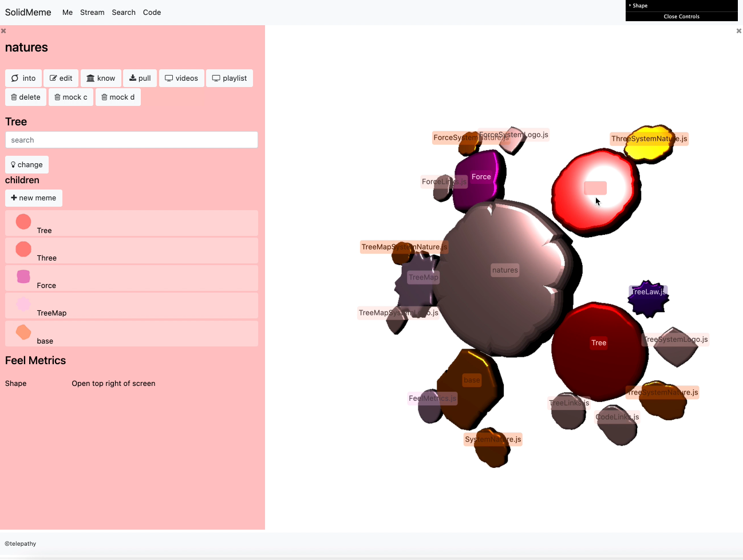Click the orange base shape icon in list

tap(23, 332)
